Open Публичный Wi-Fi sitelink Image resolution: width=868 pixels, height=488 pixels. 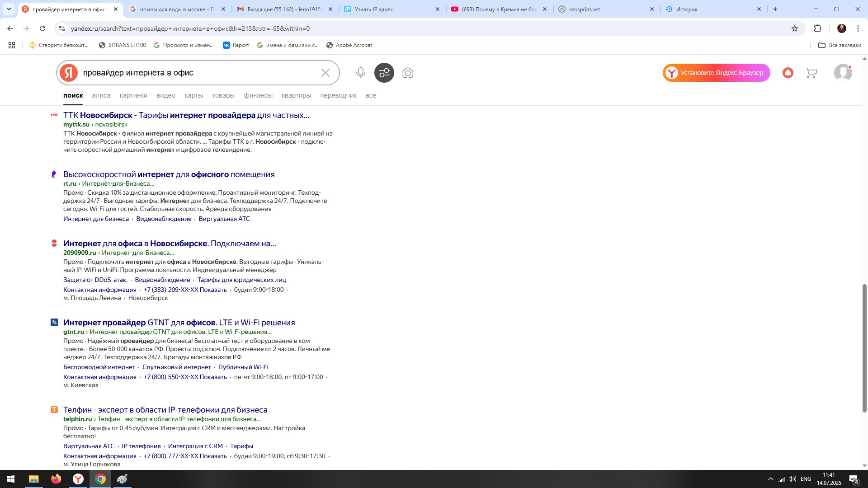pyautogui.click(x=243, y=367)
